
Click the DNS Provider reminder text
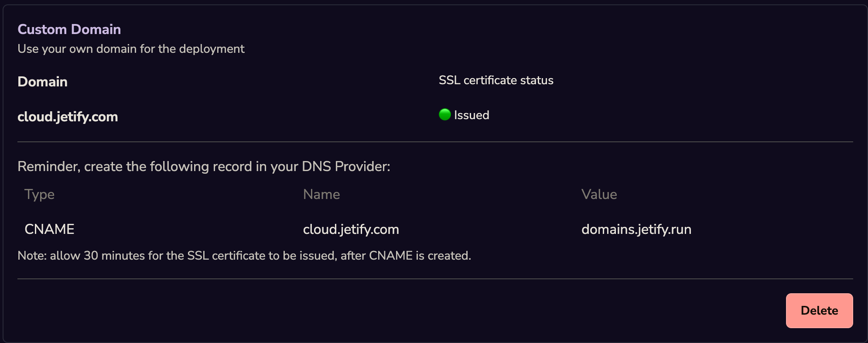[x=204, y=166]
